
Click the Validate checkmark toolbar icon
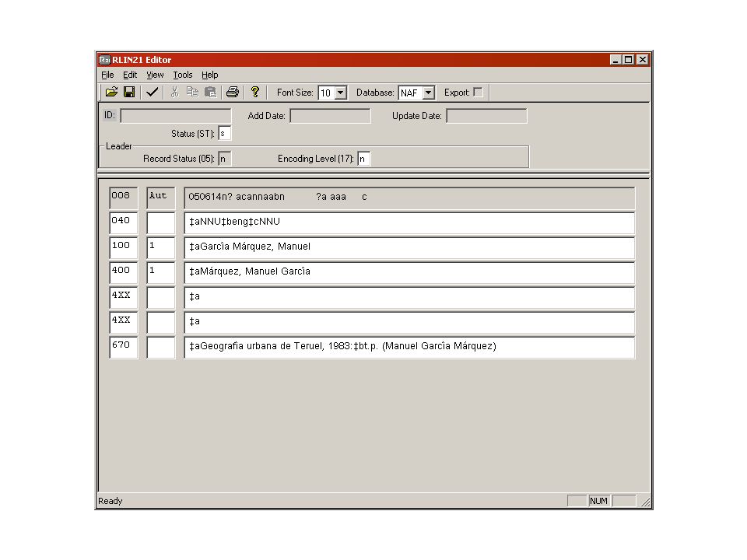point(152,92)
